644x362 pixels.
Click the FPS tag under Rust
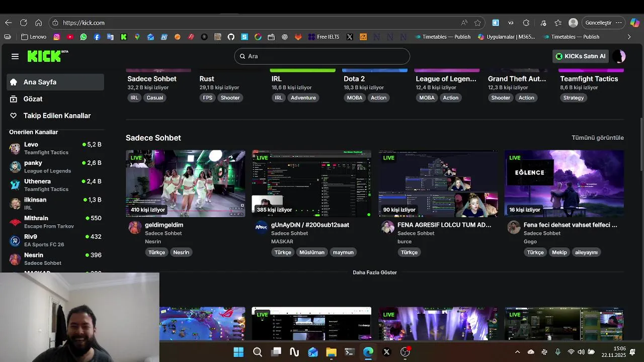(x=208, y=98)
